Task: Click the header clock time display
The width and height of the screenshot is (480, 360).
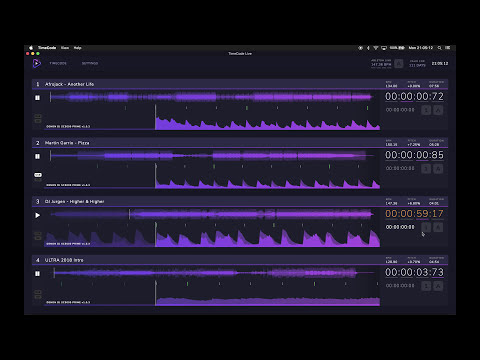Action: click(440, 63)
